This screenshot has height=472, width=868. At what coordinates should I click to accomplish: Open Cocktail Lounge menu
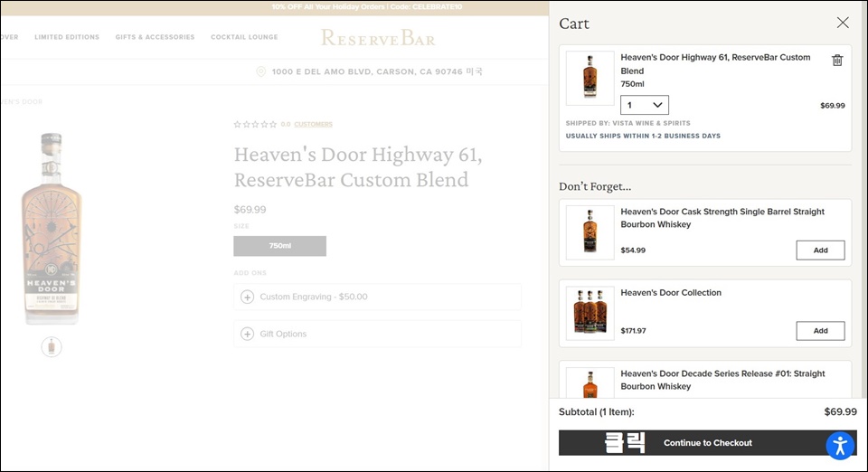point(244,37)
